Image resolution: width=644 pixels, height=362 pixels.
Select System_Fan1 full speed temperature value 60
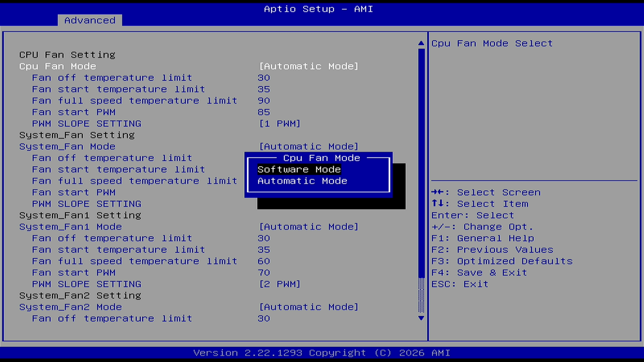point(264,261)
